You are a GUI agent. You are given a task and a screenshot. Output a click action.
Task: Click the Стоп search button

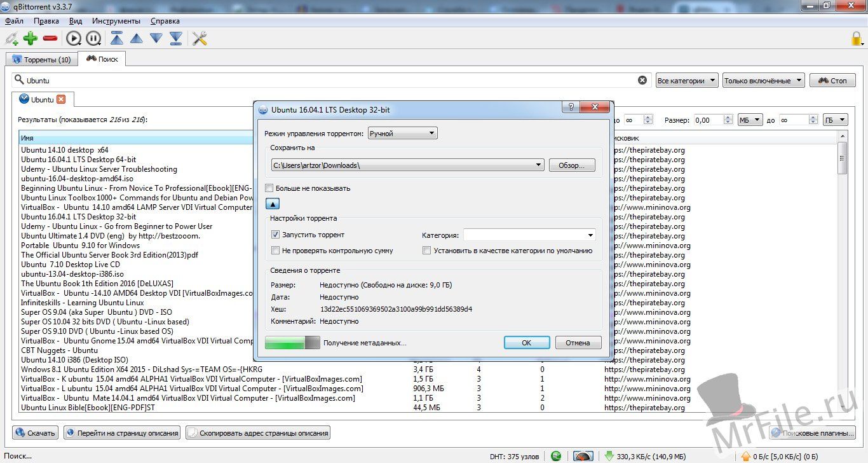click(832, 81)
